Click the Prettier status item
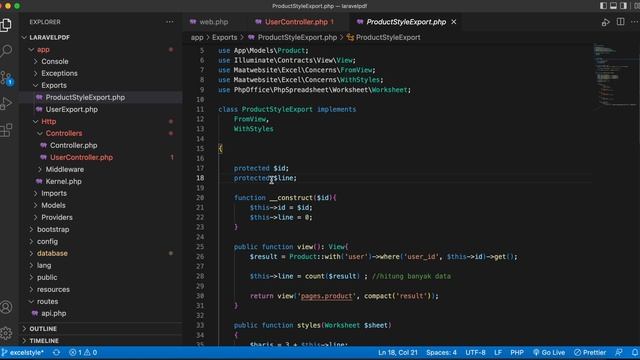This screenshot has height=360, width=640. (590, 353)
